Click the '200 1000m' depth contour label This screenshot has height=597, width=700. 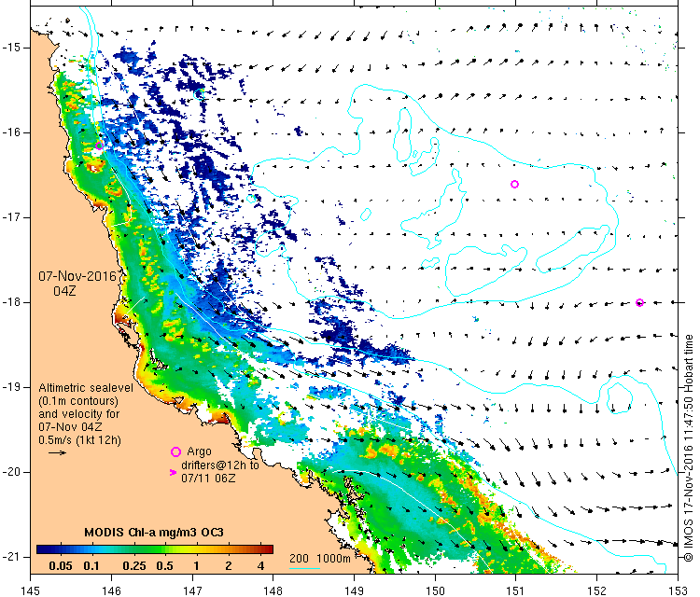coord(319,558)
